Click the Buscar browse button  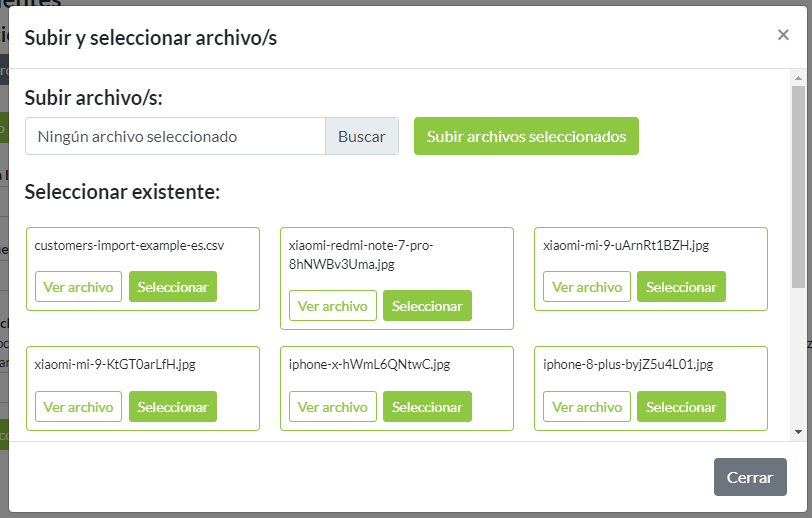(361, 137)
